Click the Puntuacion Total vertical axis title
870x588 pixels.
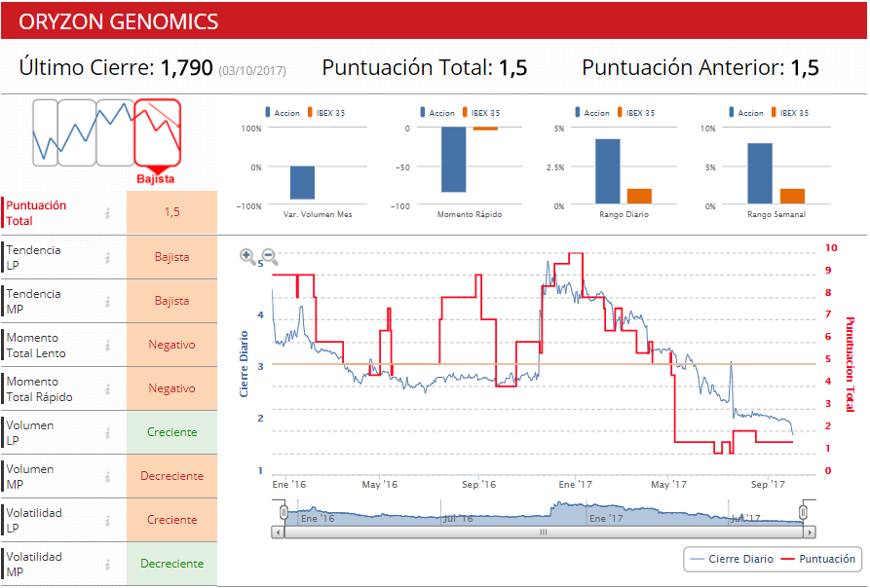click(x=850, y=365)
